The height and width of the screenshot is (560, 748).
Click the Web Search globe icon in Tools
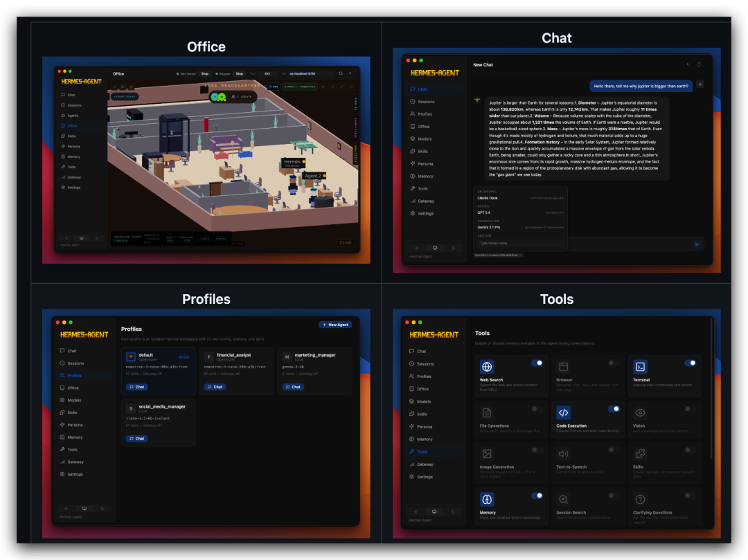(x=487, y=367)
